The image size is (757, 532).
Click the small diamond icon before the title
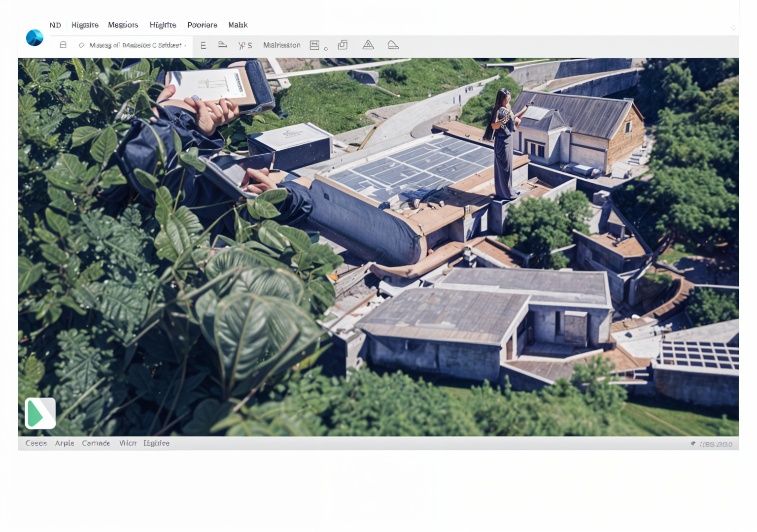tap(81, 45)
